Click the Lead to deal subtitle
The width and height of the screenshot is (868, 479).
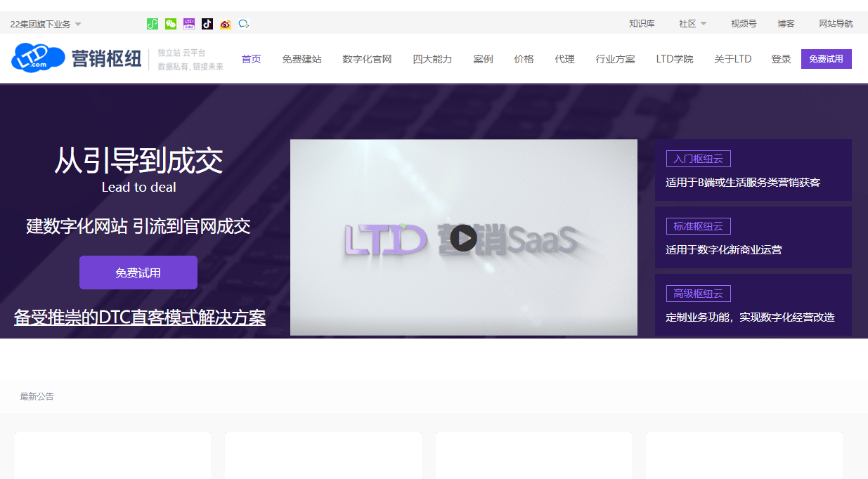click(138, 188)
